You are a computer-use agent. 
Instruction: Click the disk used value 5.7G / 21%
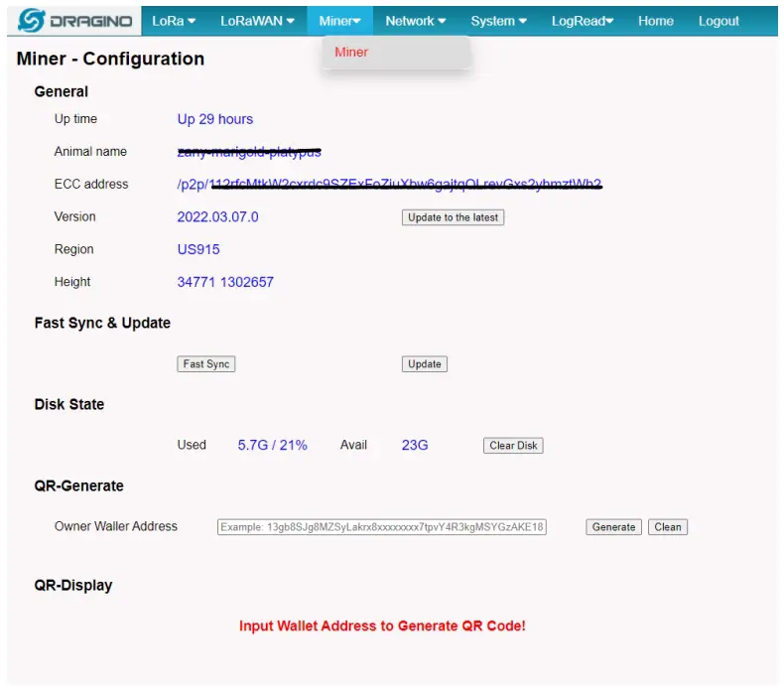(x=273, y=446)
